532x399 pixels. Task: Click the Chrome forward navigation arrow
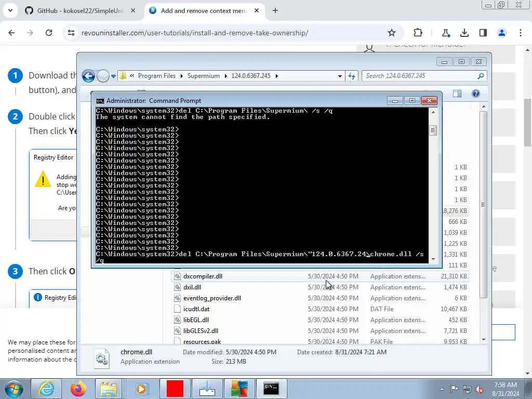tap(30, 33)
